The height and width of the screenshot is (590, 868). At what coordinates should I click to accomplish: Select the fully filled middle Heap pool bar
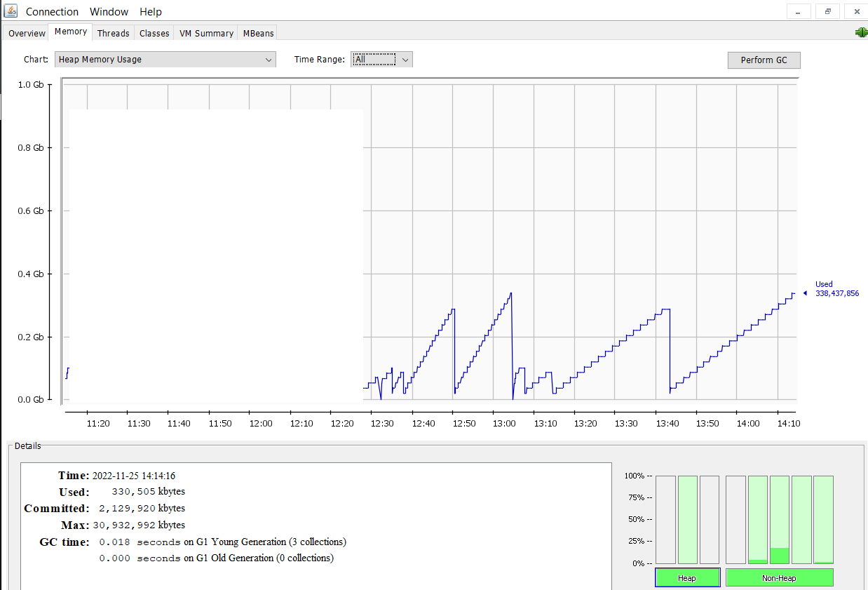[688, 519]
